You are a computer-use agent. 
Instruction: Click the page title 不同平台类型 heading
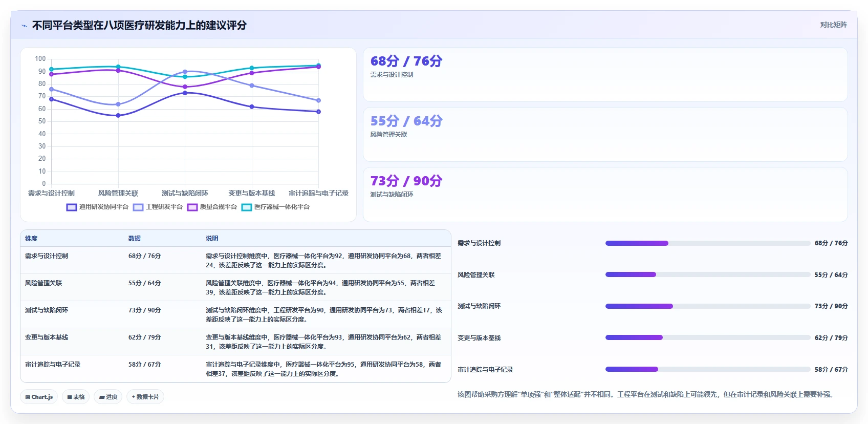coord(139,26)
